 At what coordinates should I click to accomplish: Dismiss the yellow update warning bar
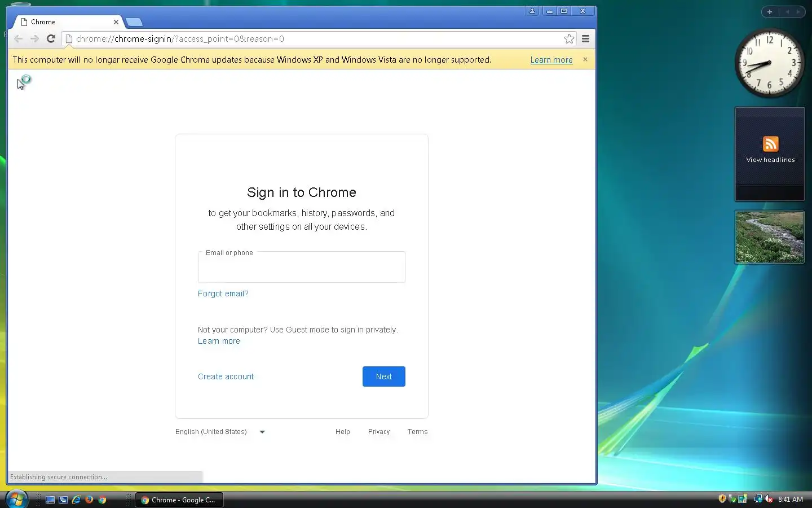coord(585,59)
